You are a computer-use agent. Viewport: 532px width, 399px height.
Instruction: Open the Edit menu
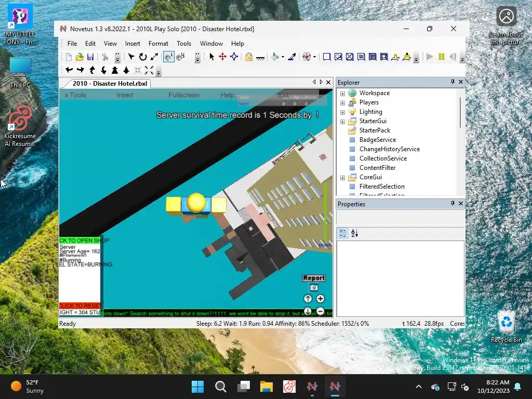[90, 44]
